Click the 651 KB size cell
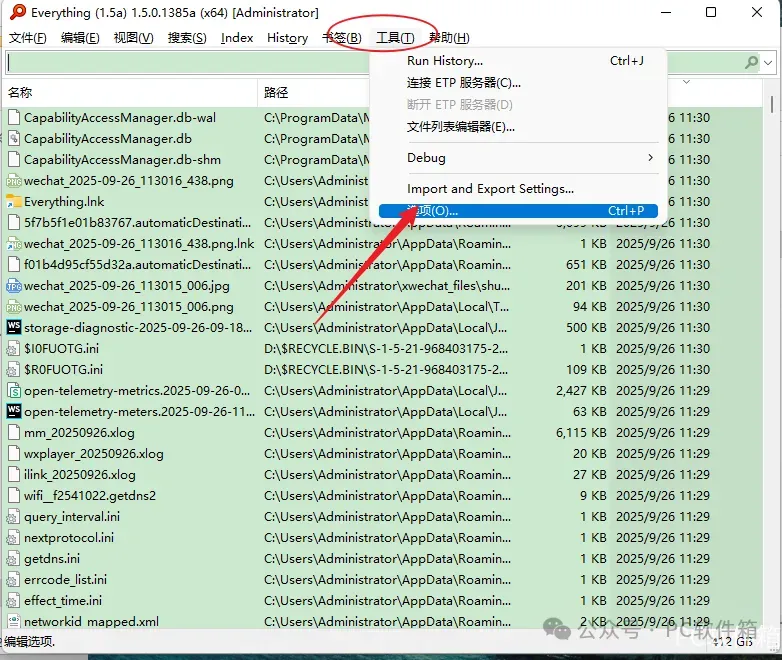 tap(586, 264)
